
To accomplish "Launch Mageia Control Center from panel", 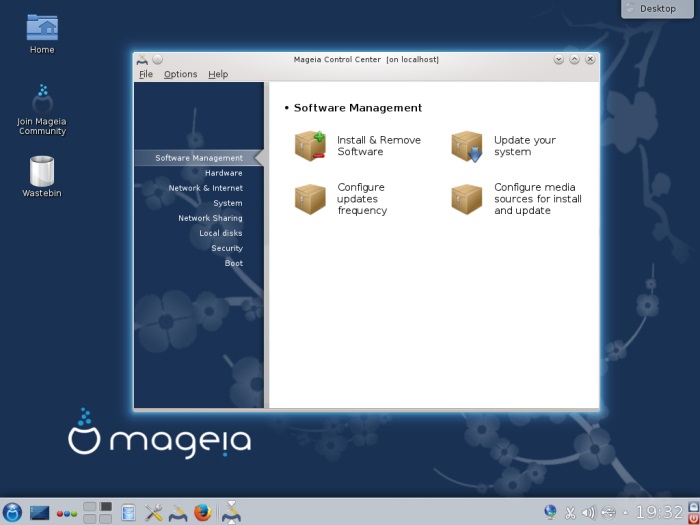I will (x=178, y=512).
